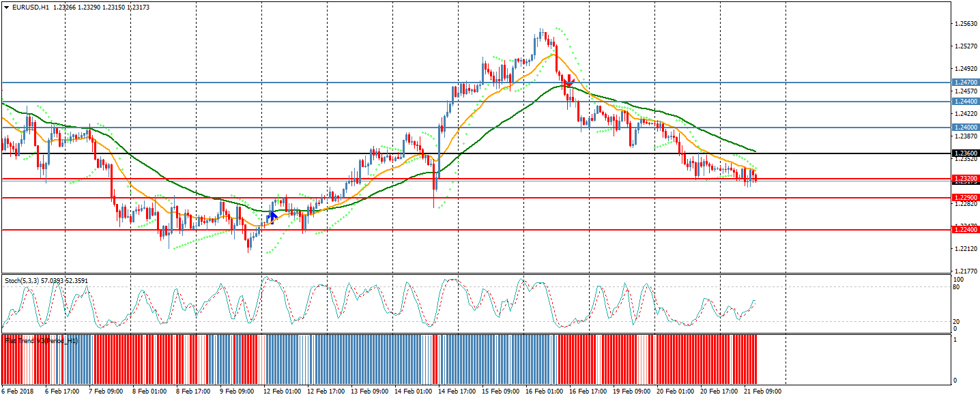Screen dimensions: 980x399
Task: Click the 16 Feb 01:00 time label
Action: 545,392
